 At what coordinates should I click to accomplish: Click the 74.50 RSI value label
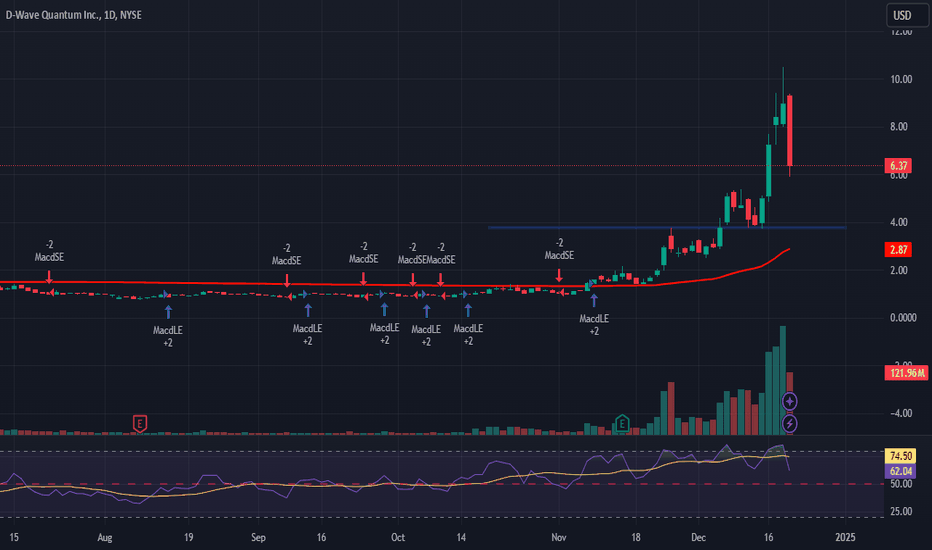pyautogui.click(x=900, y=456)
